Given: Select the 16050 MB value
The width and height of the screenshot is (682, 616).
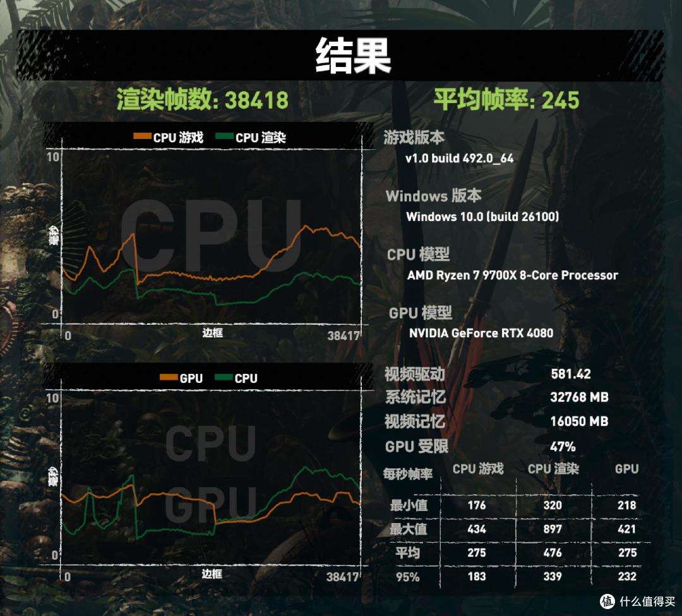Looking at the screenshot, I should (x=579, y=421).
